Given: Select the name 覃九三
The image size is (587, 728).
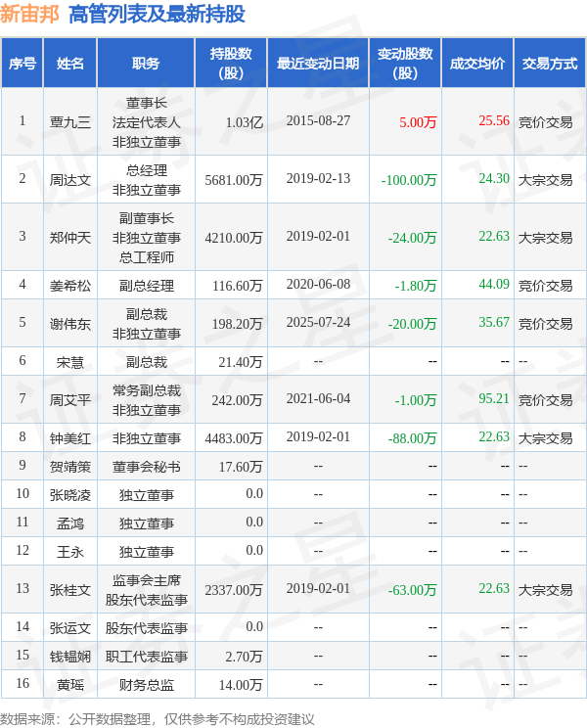Looking at the screenshot, I should tap(70, 122).
